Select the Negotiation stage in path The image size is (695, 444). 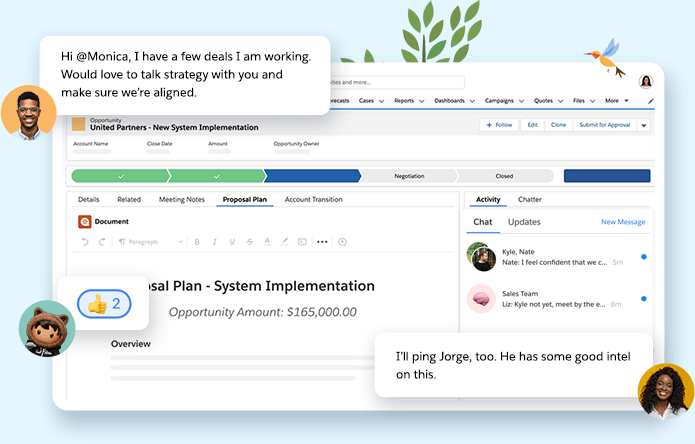(x=408, y=176)
